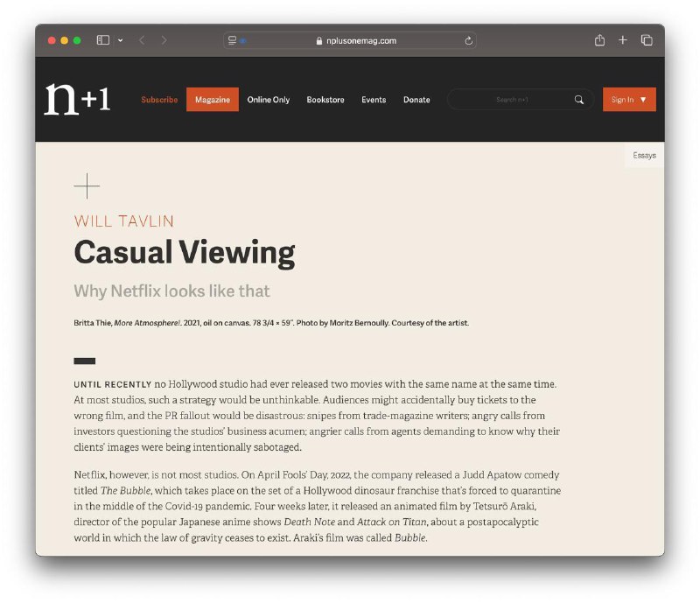
Task: Open the Events menu item
Action: click(374, 100)
